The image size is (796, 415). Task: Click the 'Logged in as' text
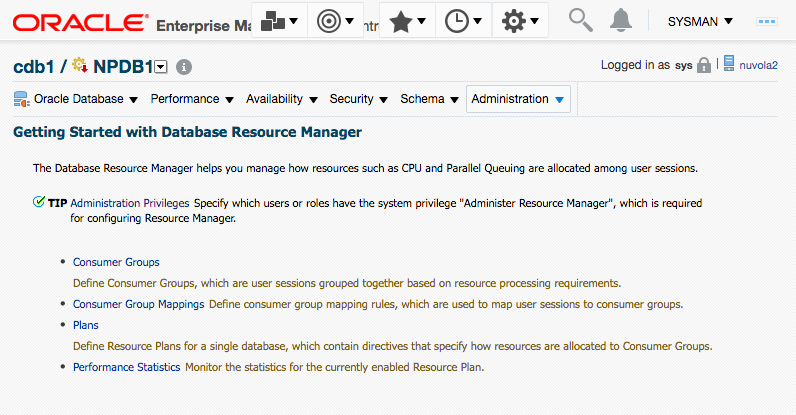coord(636,65)
